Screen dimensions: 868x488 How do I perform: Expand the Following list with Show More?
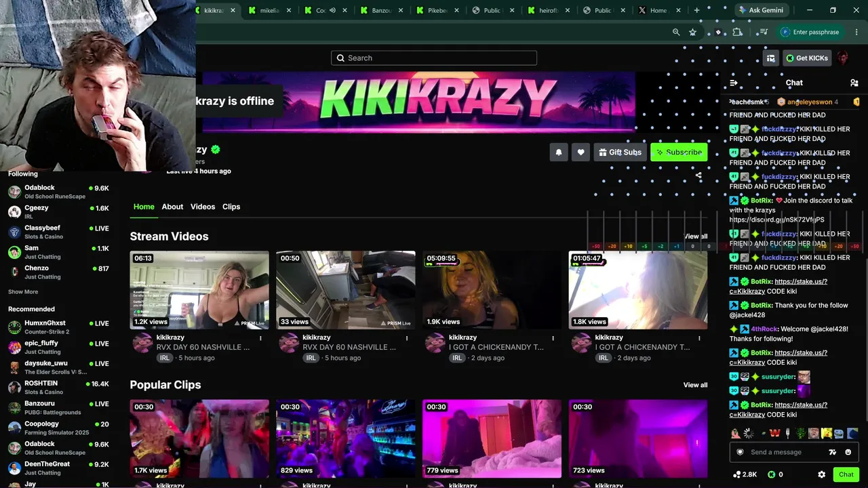[23, 292]
